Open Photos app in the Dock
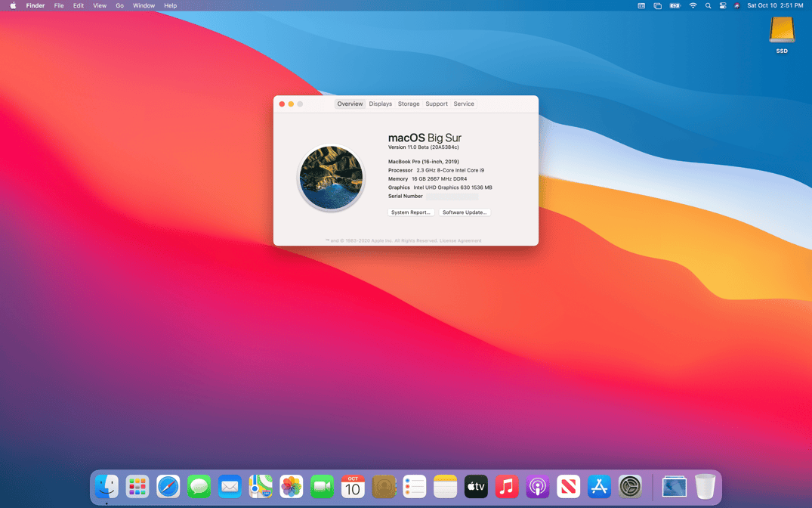The height and width of the screenshot is (508, 812). click(291, 487)
